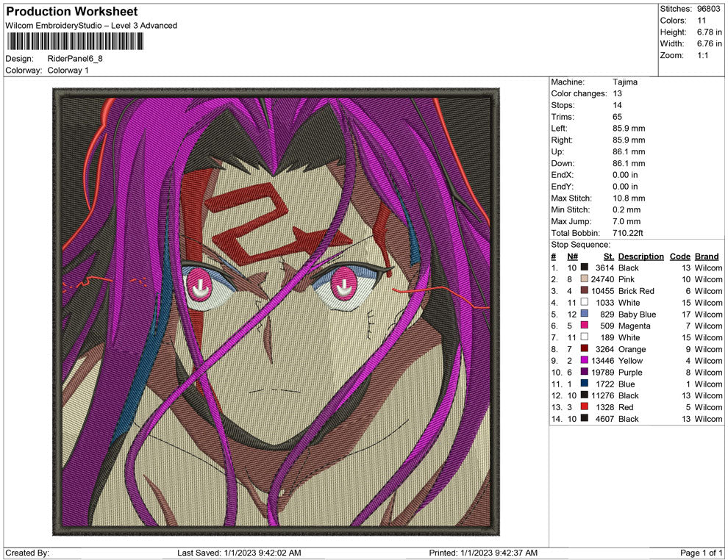The height and width of the screenshot is (560, 728).
Task: Click the 'Brand' column header
Action: [x=707, y=256]
